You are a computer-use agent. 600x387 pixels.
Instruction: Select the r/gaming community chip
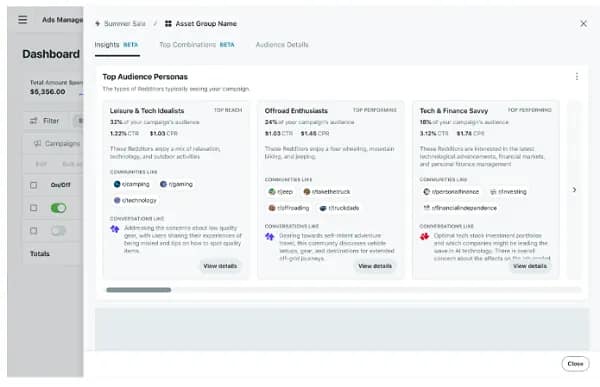(176, 184)
